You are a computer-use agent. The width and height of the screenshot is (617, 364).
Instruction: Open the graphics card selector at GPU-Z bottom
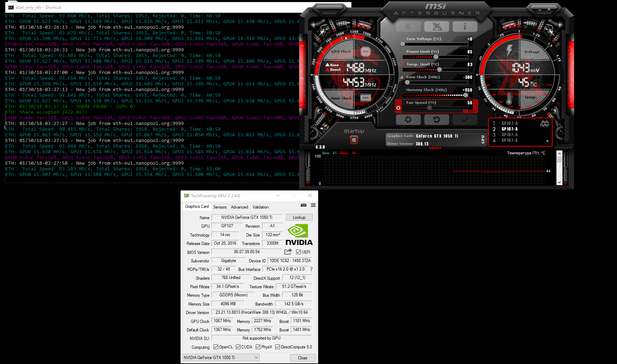(220, 357)
